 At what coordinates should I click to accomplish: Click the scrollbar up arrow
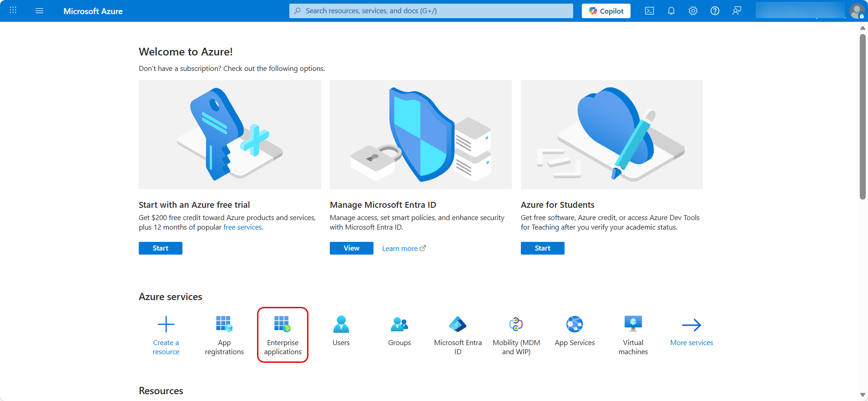[863, 28]
